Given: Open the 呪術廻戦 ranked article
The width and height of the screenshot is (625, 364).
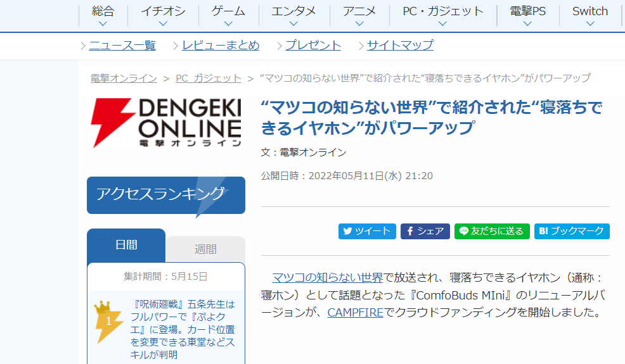Looking at the screenshot, I should pyautogui.click(x=183, y=329).
